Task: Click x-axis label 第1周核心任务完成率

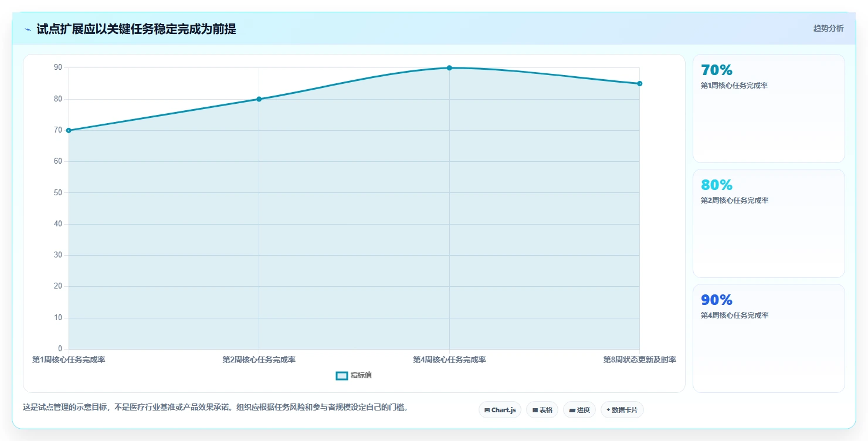Action: 69,359
